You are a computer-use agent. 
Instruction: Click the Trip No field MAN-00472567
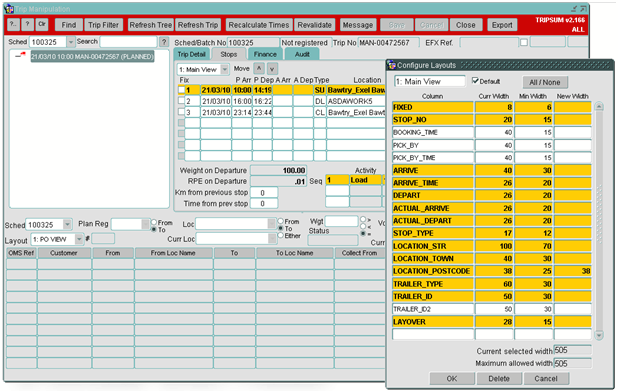(388, 43)
